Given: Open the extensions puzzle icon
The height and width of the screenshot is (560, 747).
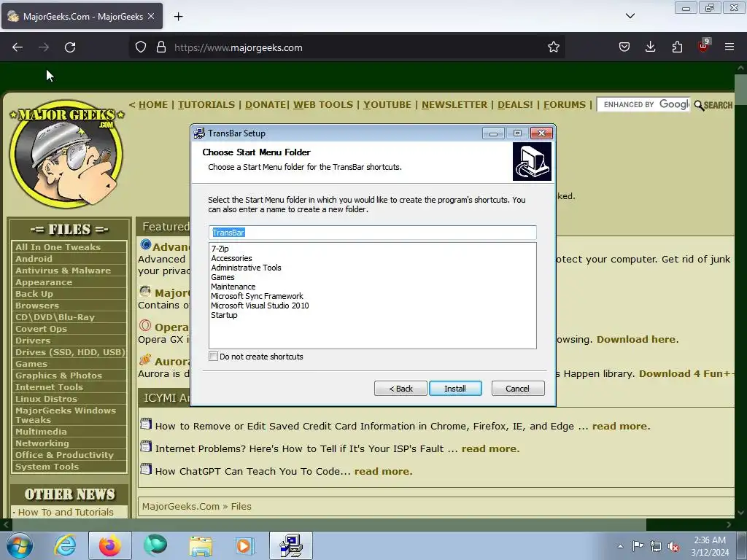Looking at the screenshot, I should [677, 47].
